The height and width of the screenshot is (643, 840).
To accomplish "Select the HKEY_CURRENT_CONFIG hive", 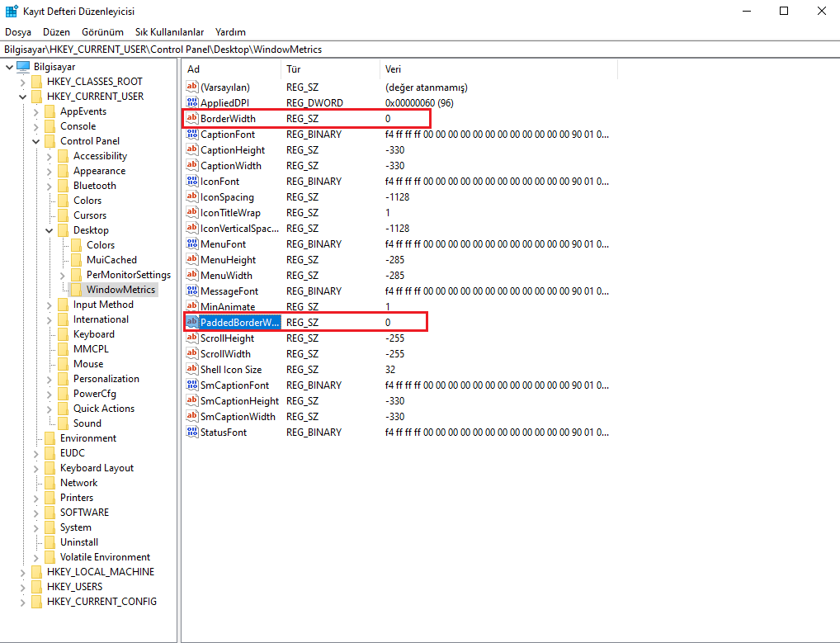I will pyautogui.click(x=101, y=602).
